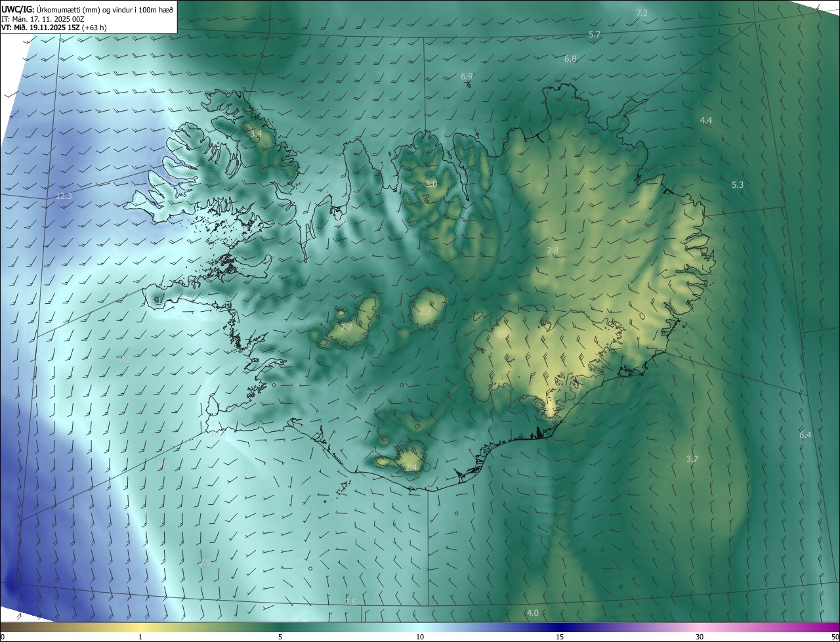Click the 6.4 value label at southeast sea
The image size is (840, 642).
pos(805,435)
